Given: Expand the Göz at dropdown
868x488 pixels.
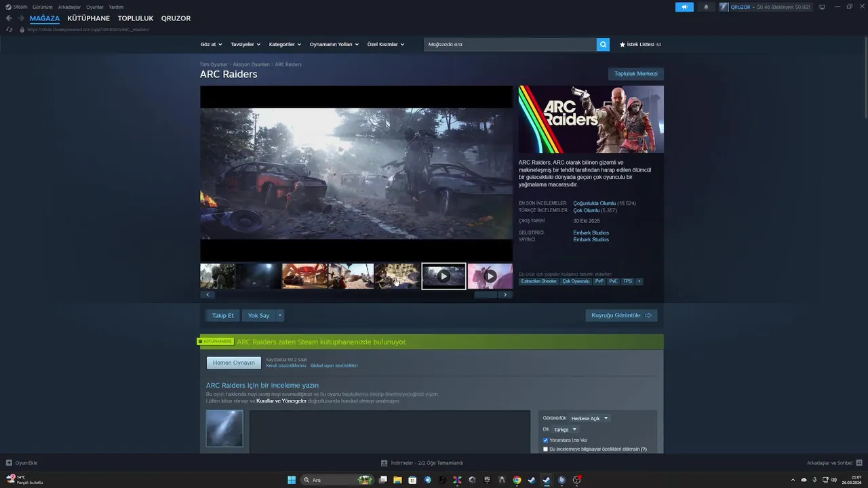Looking at the screenshot, I should click(211, 44).
